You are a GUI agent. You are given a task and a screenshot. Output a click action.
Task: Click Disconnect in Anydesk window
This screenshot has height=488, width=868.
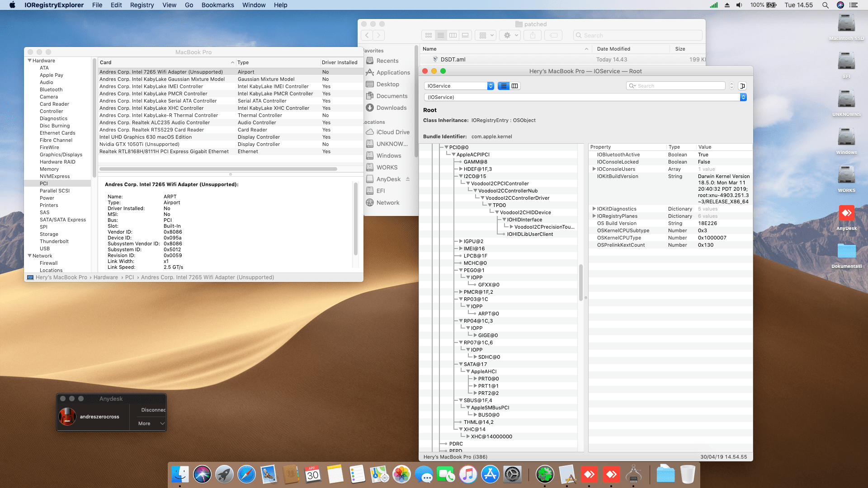pos(153,410)
